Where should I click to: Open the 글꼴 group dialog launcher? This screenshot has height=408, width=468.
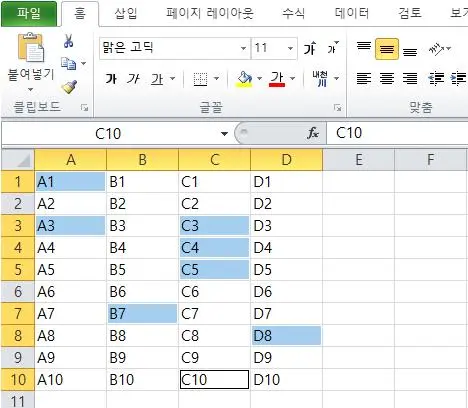coord(338,108)
